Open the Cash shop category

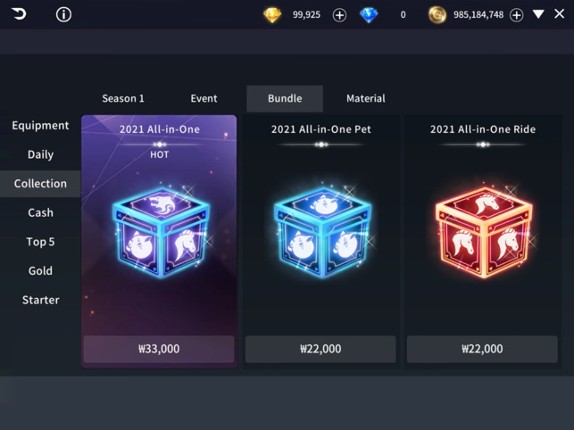tap(40, 213)
